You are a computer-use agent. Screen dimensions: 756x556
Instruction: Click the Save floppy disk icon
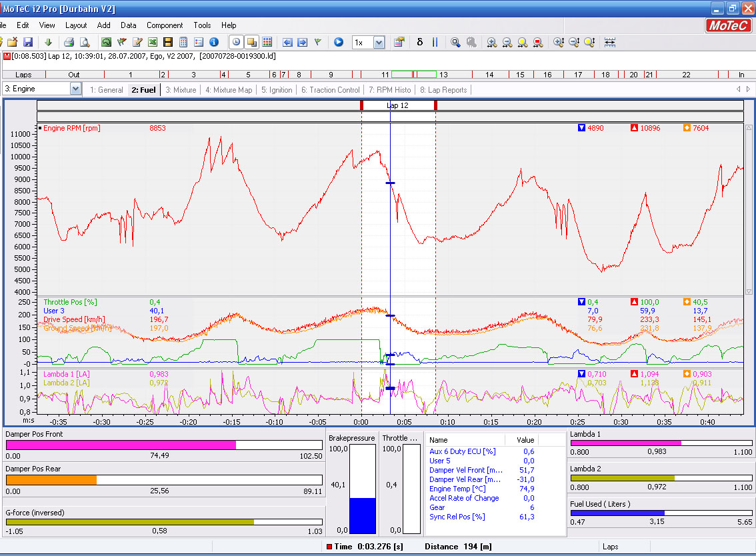click(28, 43)
